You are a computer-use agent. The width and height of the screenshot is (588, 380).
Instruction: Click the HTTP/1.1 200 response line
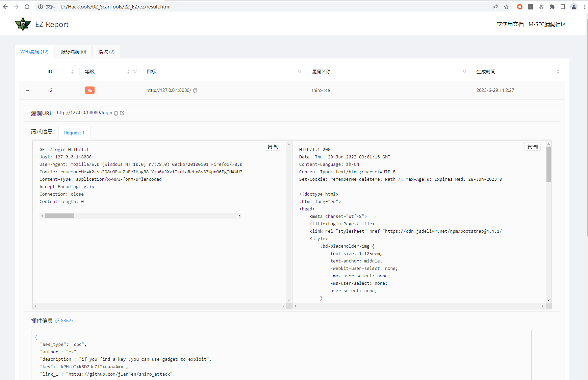pos(315,150)
